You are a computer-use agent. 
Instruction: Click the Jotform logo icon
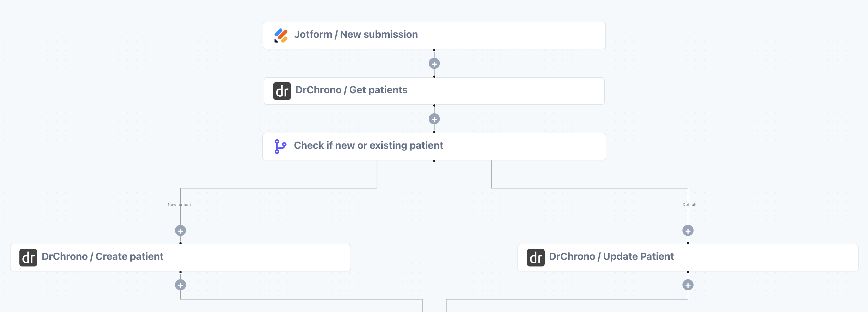[281, 36]
